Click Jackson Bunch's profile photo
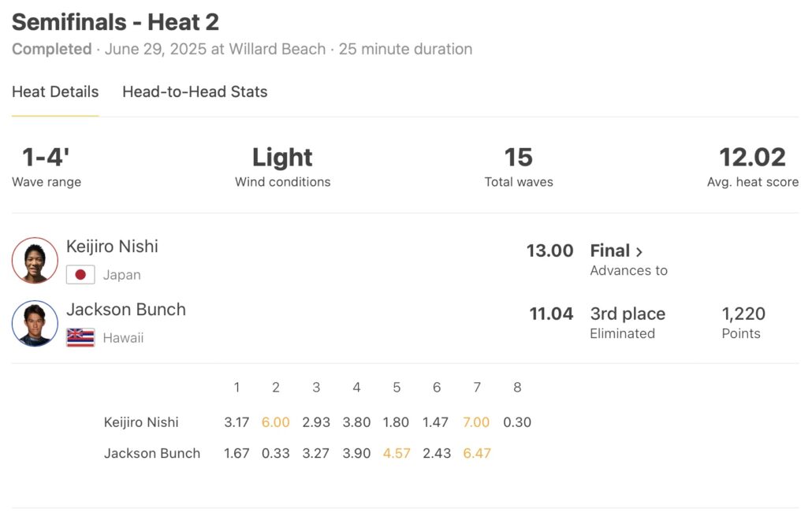This screenshot has height=520, width=812. tap(35, 323)
